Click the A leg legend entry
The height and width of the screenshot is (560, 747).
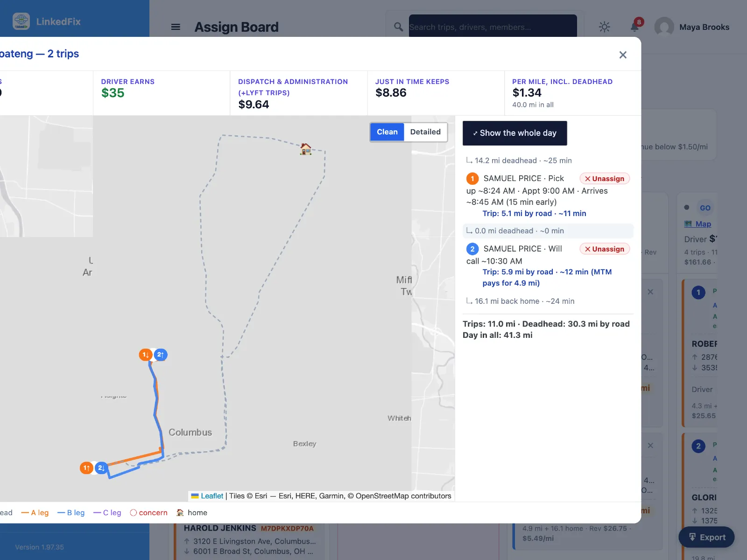(35, 513)
